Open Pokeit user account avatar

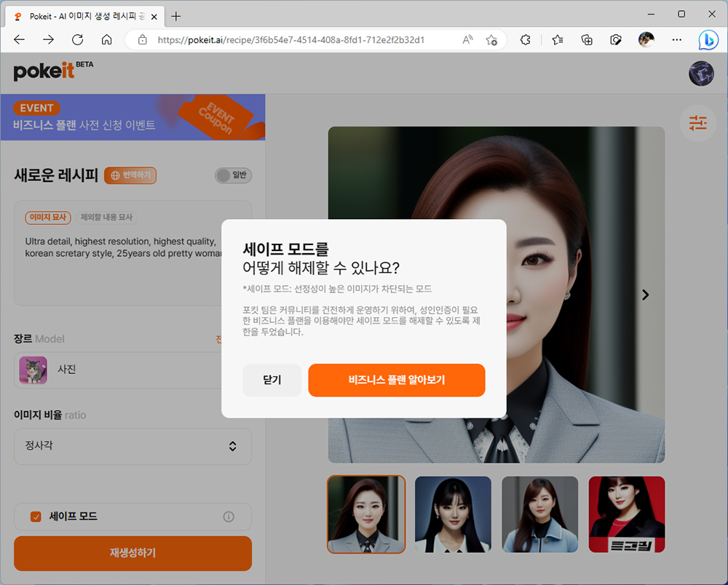tap(701, 73)
